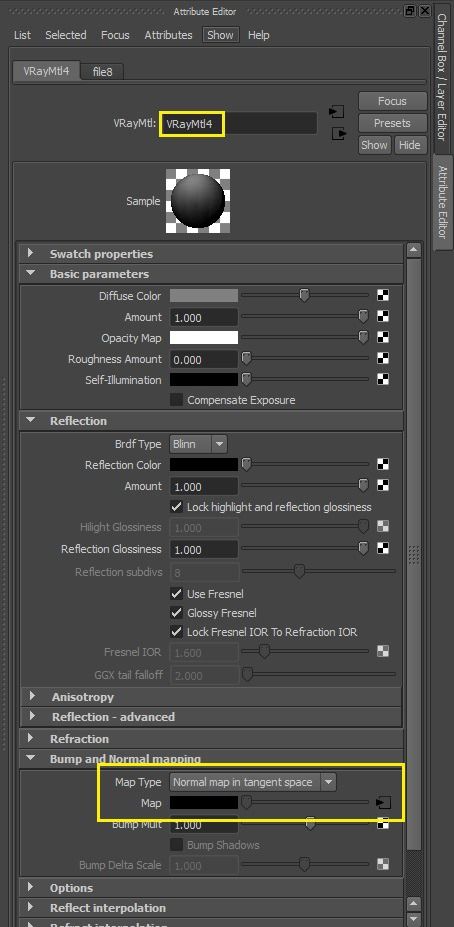Viewport: 454px width, 927px height.
Task: Uncheck Lock Fresnel IOR To Refraction IOR
Action: pyautogui.click(x=176, y=632)
